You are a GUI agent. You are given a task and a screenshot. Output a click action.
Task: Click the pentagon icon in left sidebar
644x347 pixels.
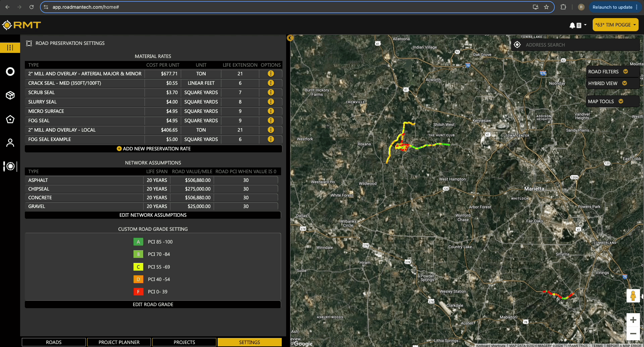10,119
